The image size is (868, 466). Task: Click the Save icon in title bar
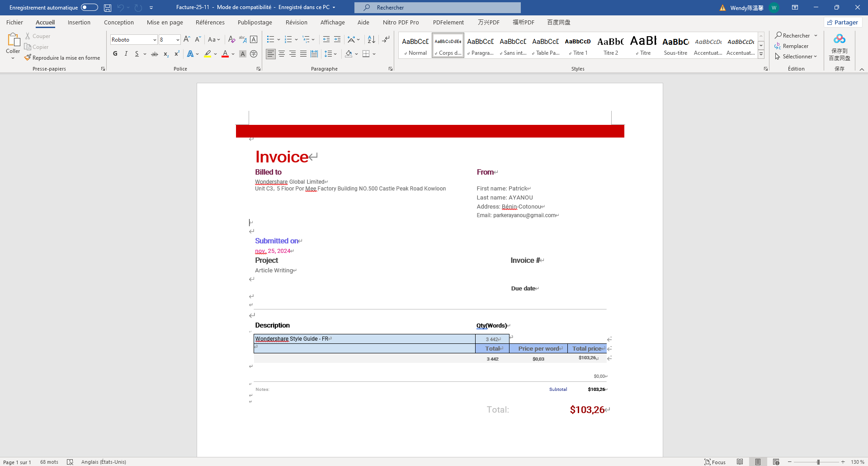point(108,8)
